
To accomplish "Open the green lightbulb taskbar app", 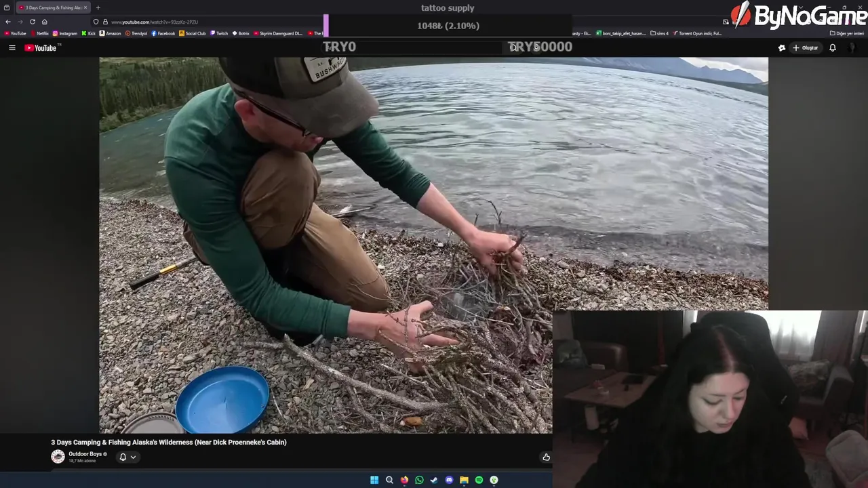I will (494, 480).
